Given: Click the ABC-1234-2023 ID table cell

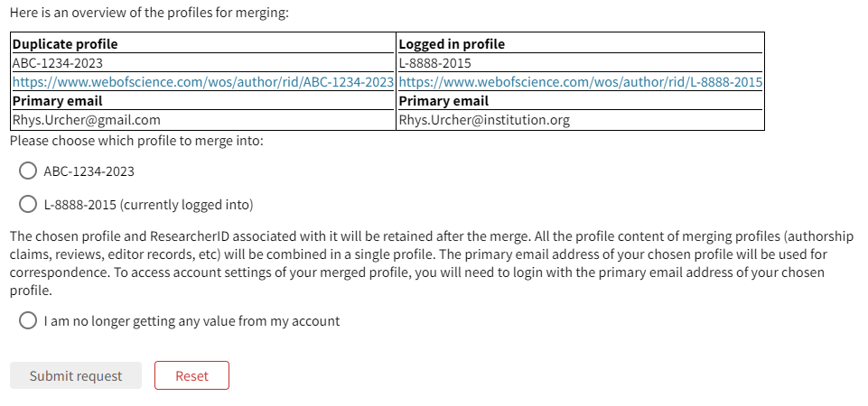Looking at the screenshot, I should click(58, 63).
